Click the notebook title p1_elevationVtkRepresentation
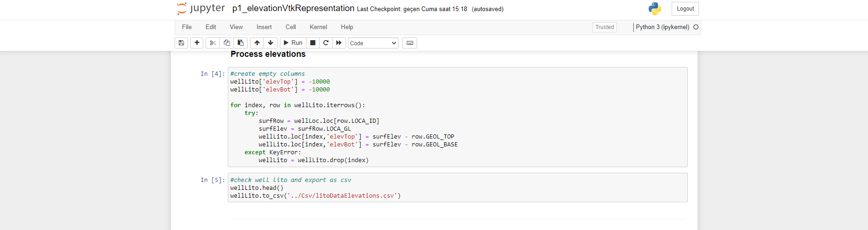 click(293, 8)
